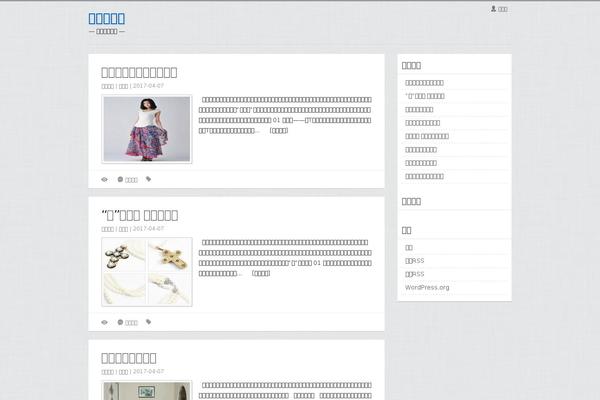Open the sidebar recent post link starting with quotes
Viewport: 600px width, 400px height.
pyautogui.click(x=425, y=96)
